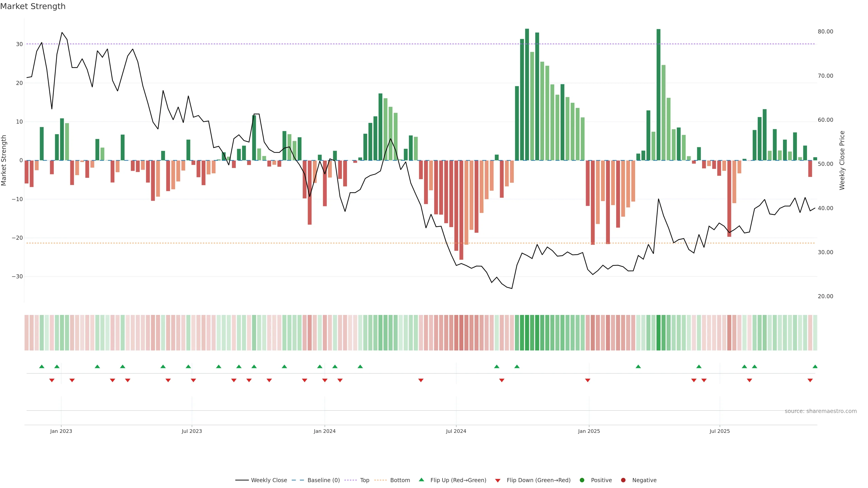Click the last green flip-up marker at far right

(815, 366)
